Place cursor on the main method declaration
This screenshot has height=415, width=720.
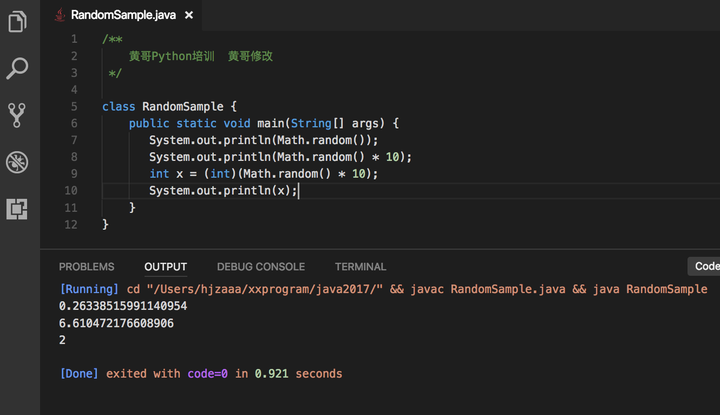click(x=264, y=123)
